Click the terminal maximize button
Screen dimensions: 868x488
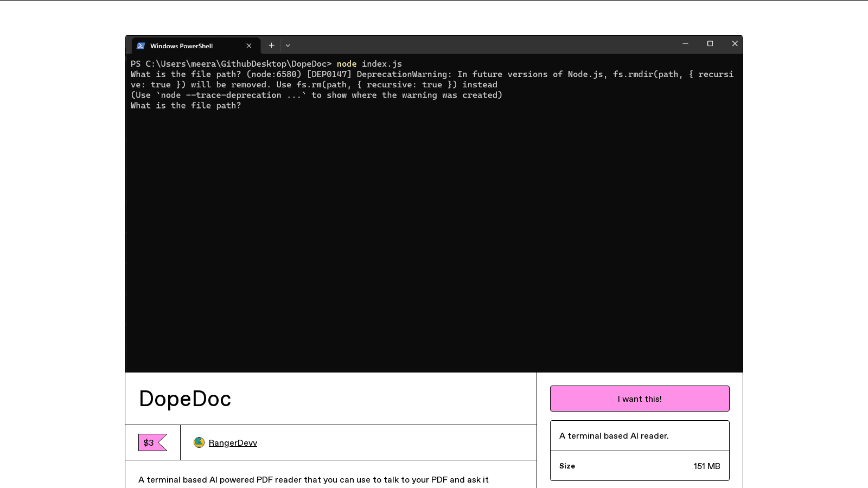point(710,43)
